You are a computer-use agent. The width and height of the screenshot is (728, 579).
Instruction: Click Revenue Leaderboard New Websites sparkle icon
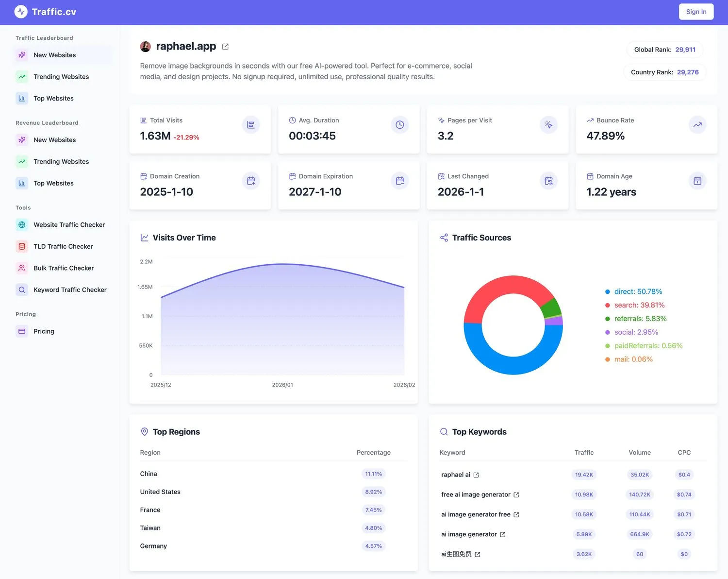[x=22, y=140]
